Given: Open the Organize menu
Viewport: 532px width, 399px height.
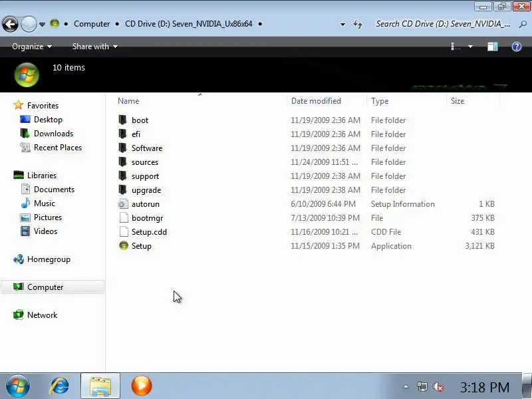Looking at the screenshot, I should tap(32, 47).
